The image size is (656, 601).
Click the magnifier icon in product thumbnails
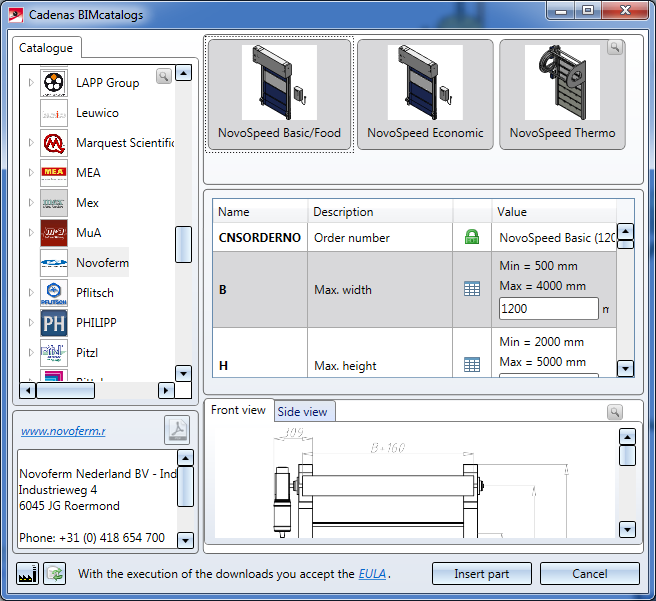[x=615, y=47]
